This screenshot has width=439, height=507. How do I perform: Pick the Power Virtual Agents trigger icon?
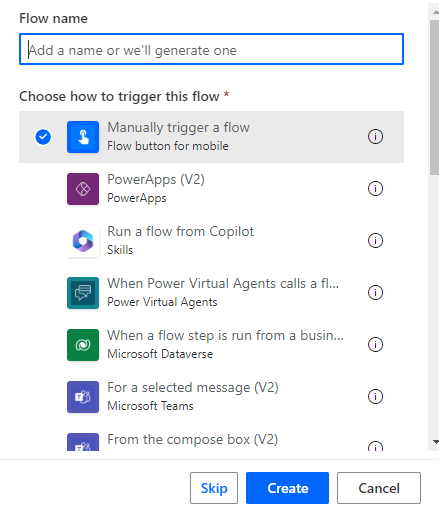tap(83, 293)
